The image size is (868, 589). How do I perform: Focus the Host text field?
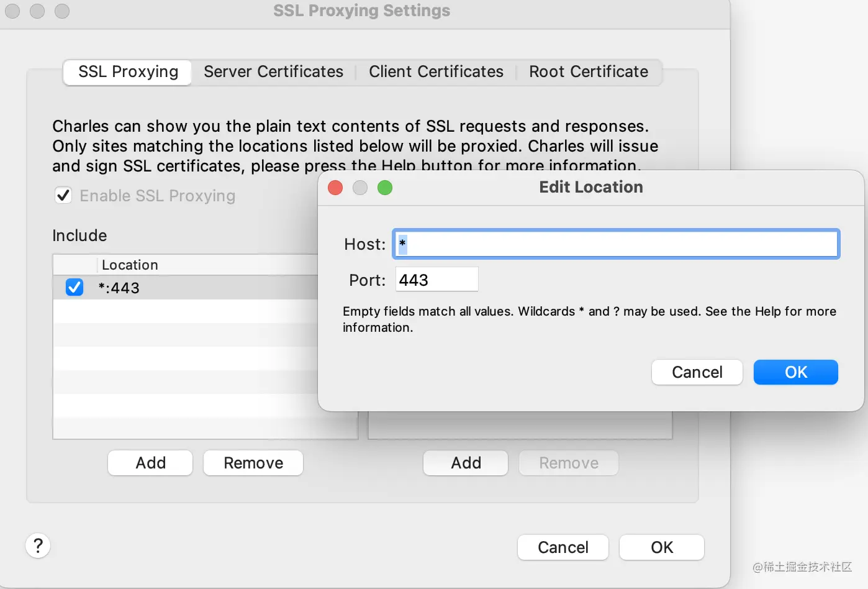(x=616, y=244)
